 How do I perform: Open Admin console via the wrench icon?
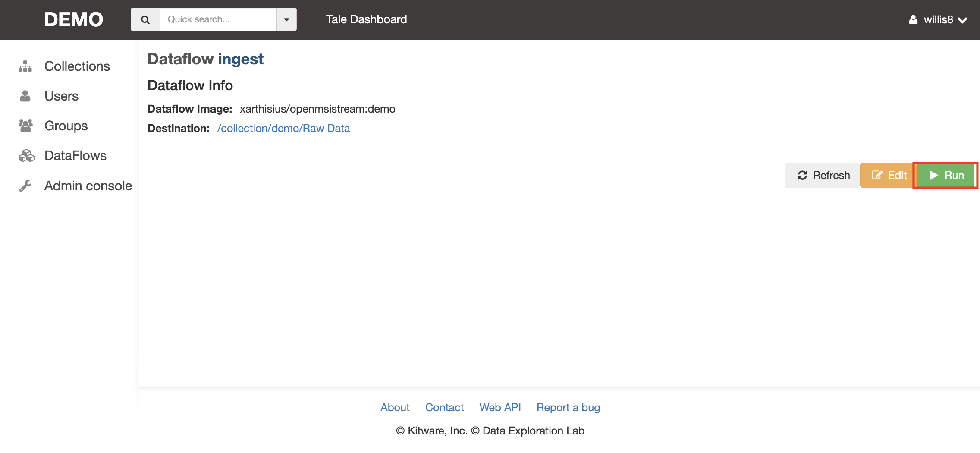pos(26,186)
